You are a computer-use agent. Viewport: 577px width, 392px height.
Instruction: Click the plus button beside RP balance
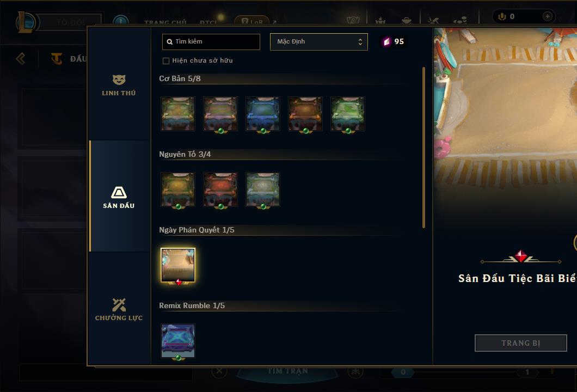tap(547, 16)
